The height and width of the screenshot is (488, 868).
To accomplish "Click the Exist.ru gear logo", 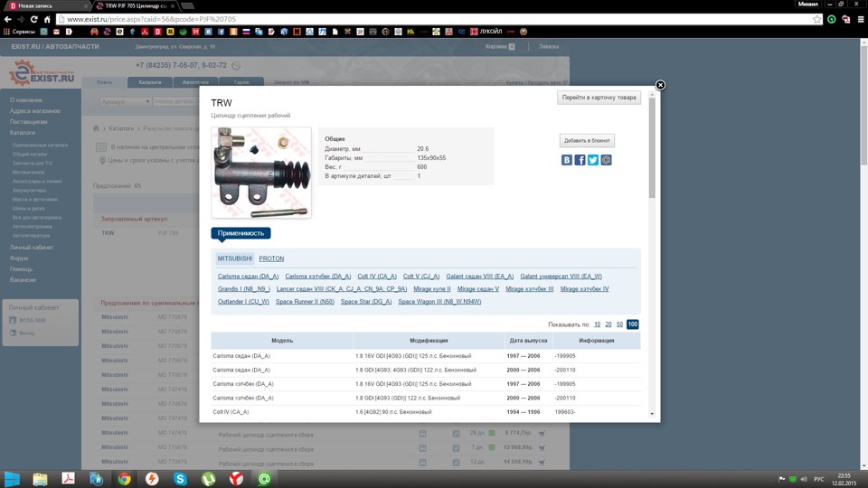I will [x=42, y=72].
